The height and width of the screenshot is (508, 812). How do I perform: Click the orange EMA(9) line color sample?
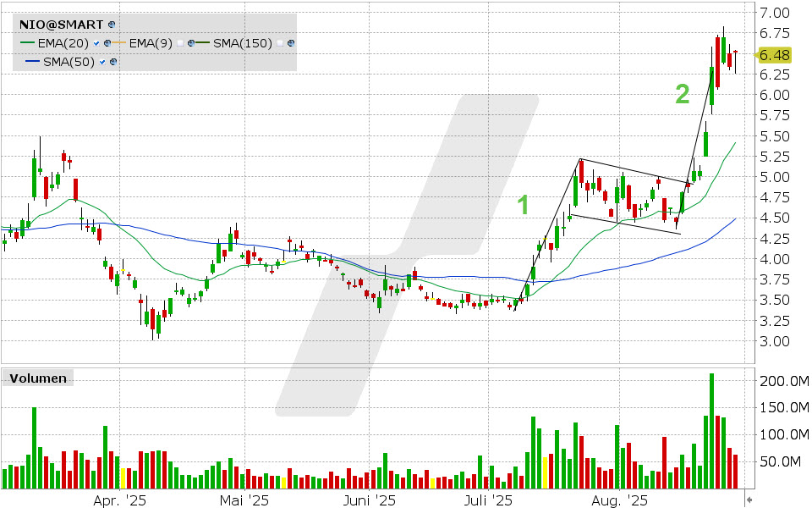coord(119,42)
